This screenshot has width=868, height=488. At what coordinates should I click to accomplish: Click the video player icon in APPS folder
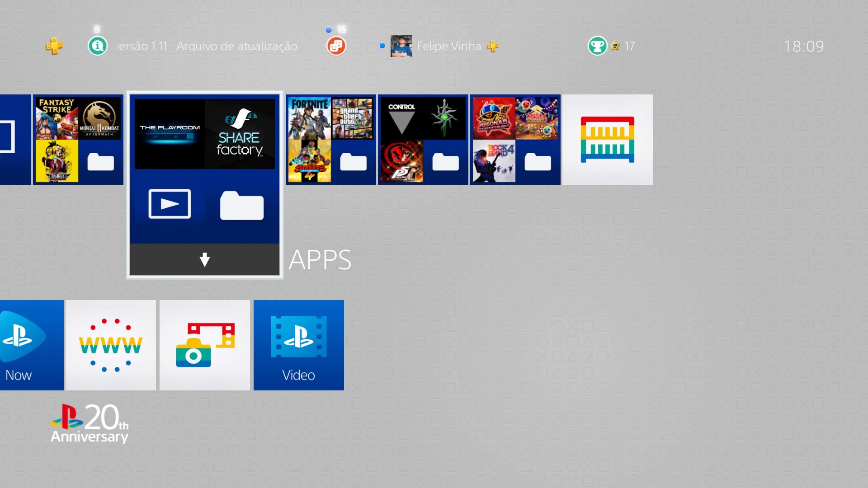point(170,204)
